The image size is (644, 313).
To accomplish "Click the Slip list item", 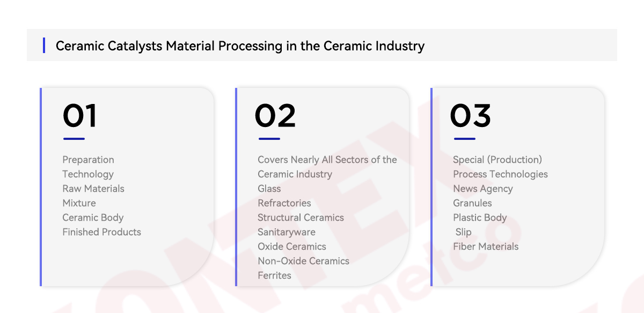I will point(464,232).
